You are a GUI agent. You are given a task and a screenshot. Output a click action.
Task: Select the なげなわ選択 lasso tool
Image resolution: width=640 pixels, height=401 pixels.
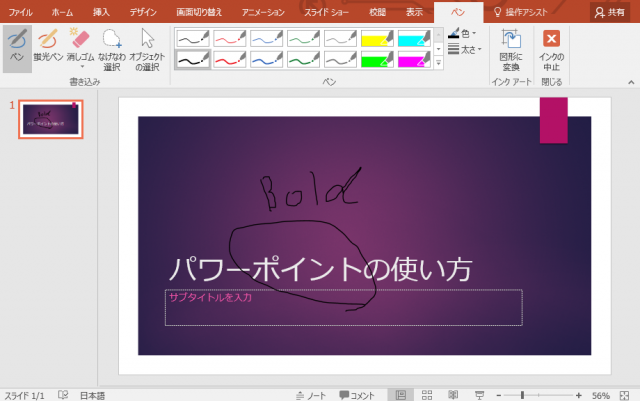tap(112, 46)
